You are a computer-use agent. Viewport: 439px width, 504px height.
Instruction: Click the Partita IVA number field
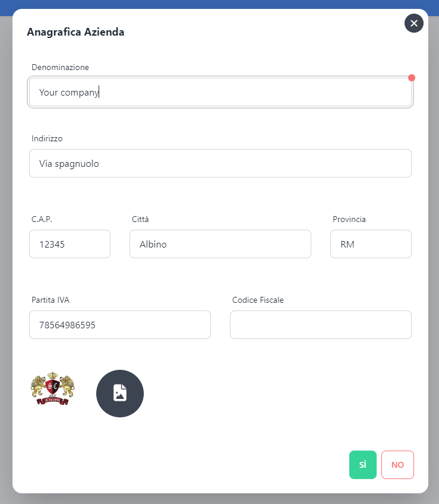[119, 325]
